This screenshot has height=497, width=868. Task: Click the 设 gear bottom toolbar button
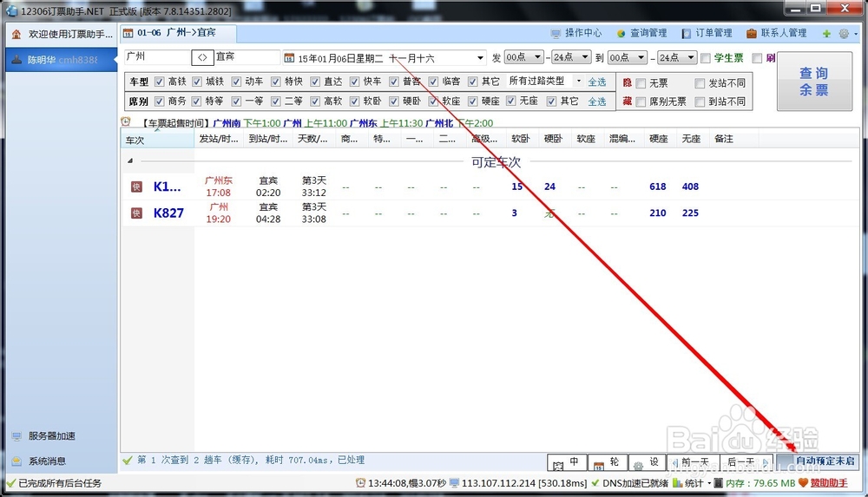(647, 462)
